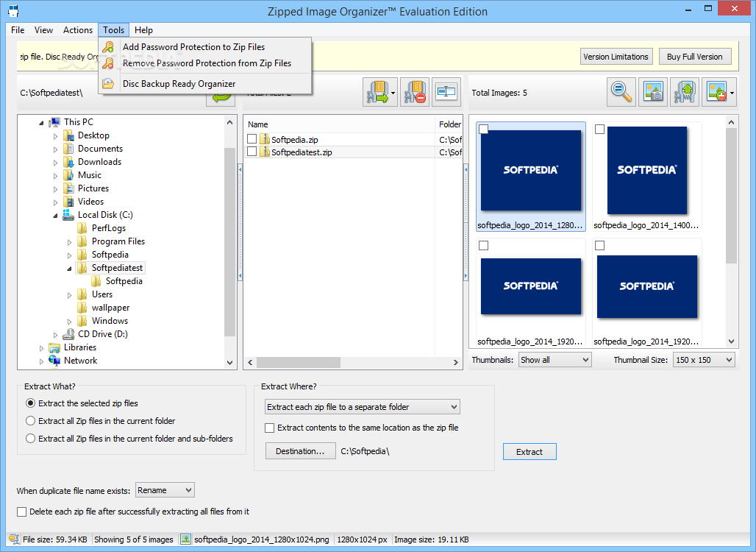The width and height of the screenshot is (756, 552).
Task: Enable 'Extract contents to the same location' checkbox
Action: coord(269,428)
